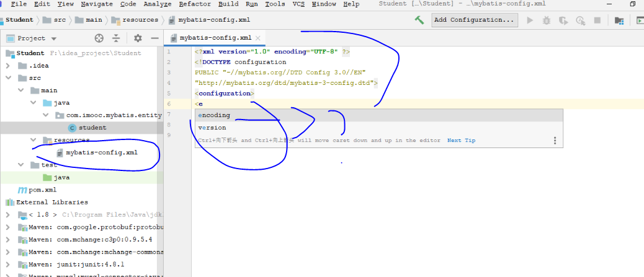The height and width of the screenshot is (277, 644).
Task: Select the 'version' completion suggestion
Action: tap(378, 128)
